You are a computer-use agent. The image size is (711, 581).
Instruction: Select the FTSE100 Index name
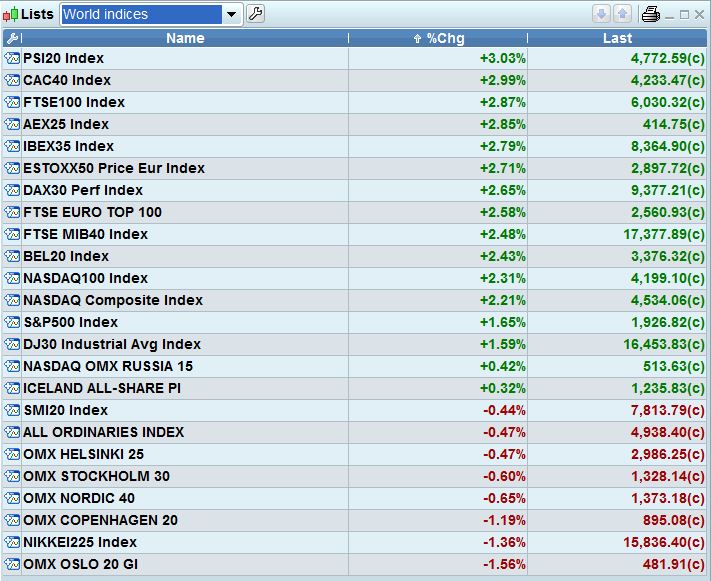(74, 102)
